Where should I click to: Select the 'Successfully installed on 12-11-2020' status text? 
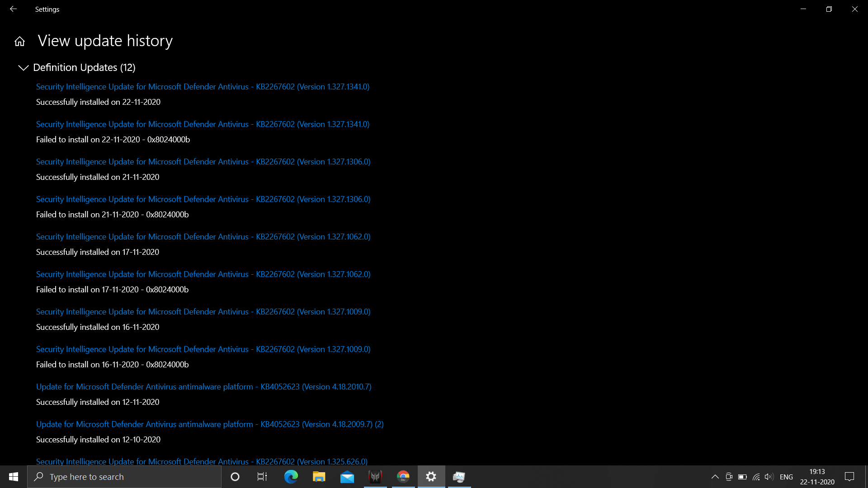coord(98,402)
